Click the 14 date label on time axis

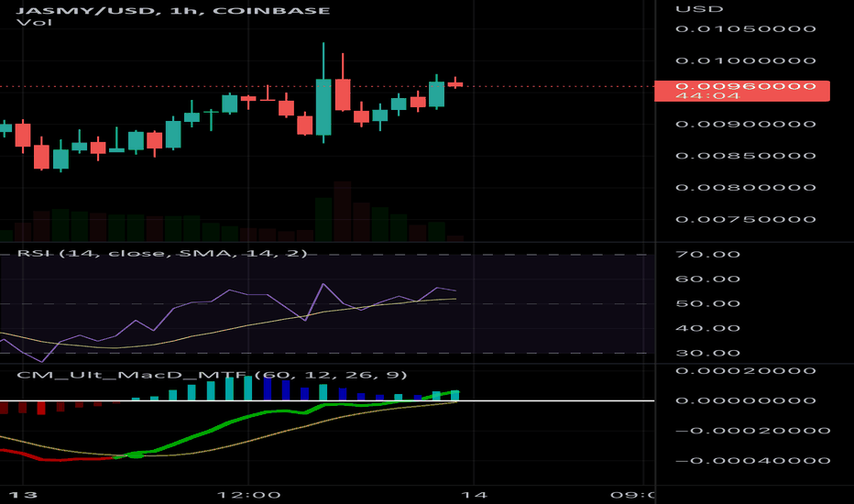coord(475,495)
